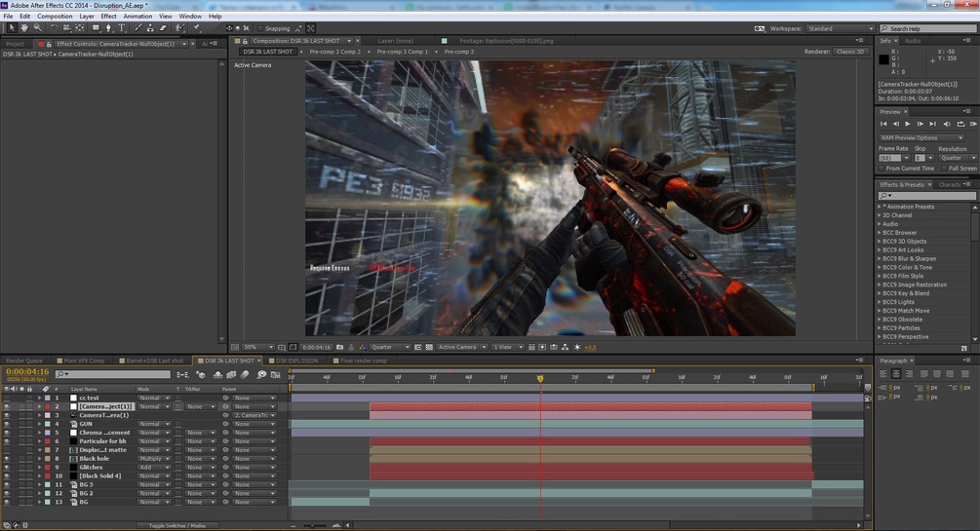Select the Roto Brush tool

tap(180, 28)
